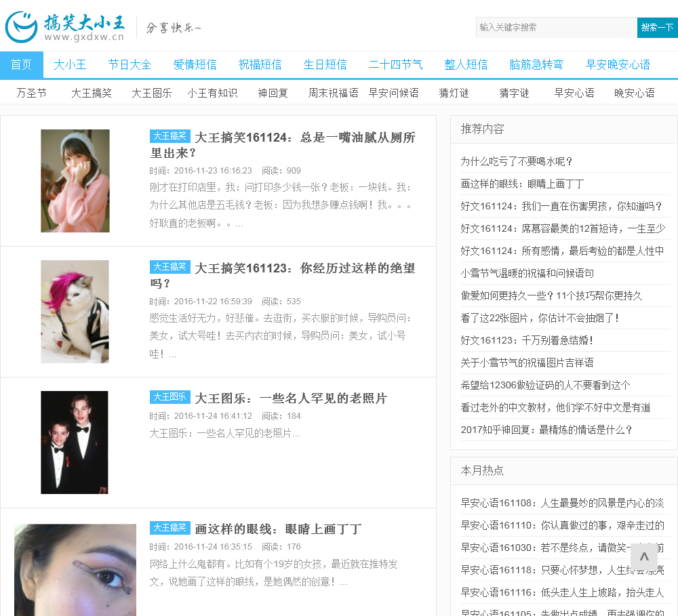Open the pink-haired cat thumbnail

(x=75, y=312)
